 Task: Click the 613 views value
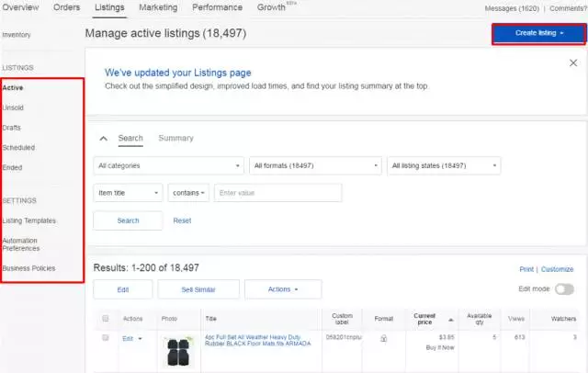coord(519,337)
